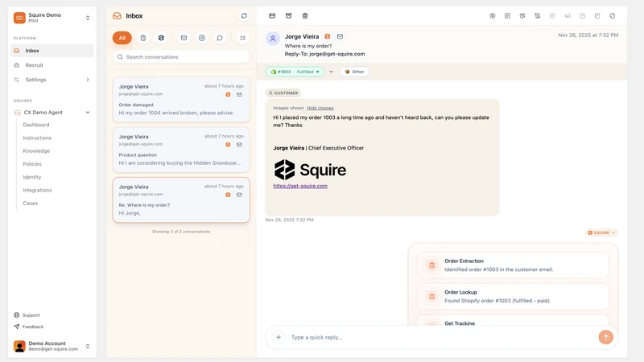Viewport: 644px width, 362px height.
Task: Click the Squire logo image in email
Action: [x=310, y=170]
